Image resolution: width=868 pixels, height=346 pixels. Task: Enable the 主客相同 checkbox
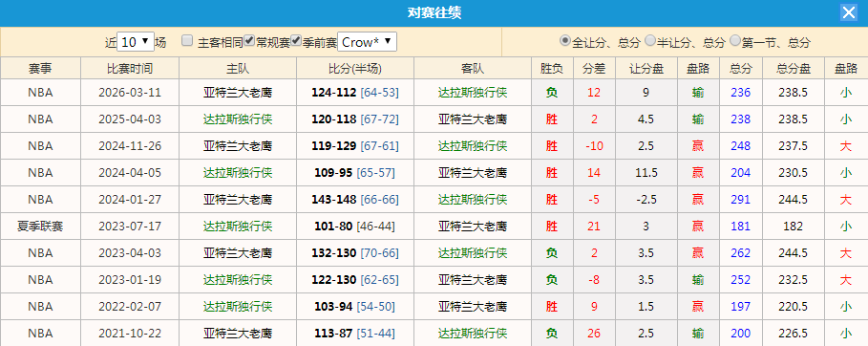(x=188, y=40)
